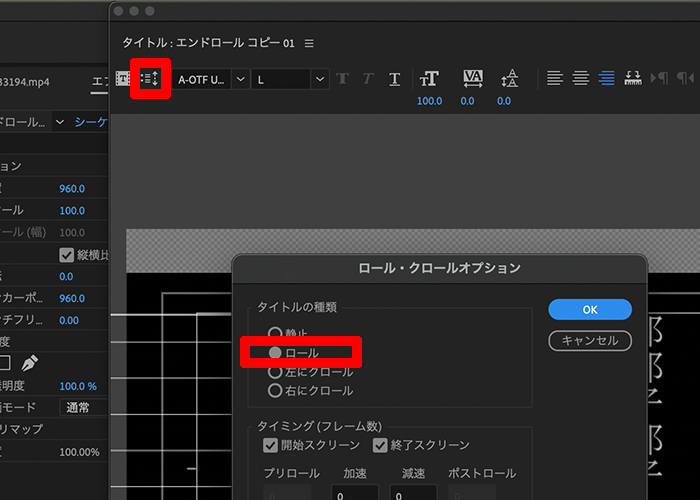Click the 加速 ease-in frames field

coord(355,492)
